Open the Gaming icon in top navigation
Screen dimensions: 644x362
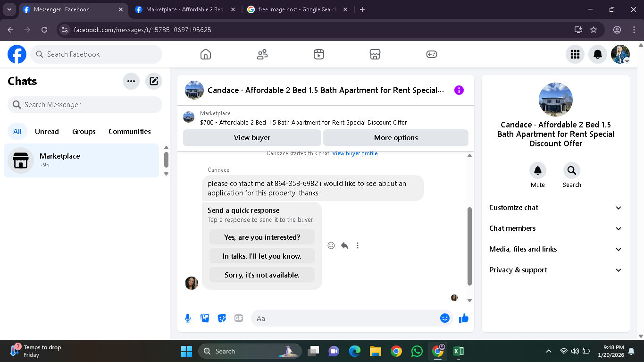click(432, 54)
